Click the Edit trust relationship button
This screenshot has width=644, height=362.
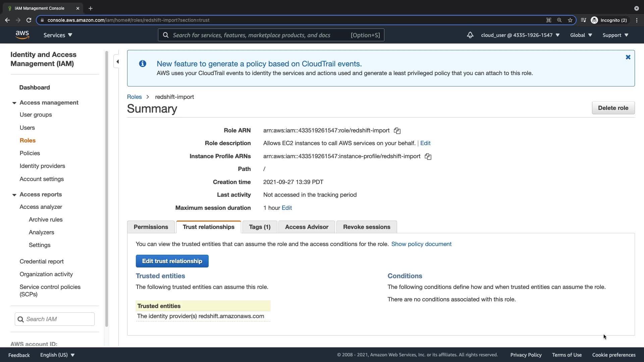172,261
